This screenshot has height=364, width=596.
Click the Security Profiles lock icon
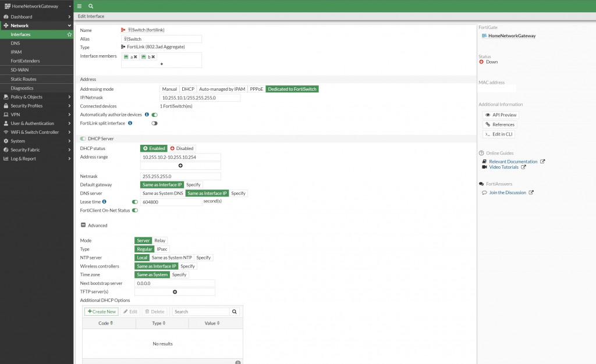coord(6,105)
